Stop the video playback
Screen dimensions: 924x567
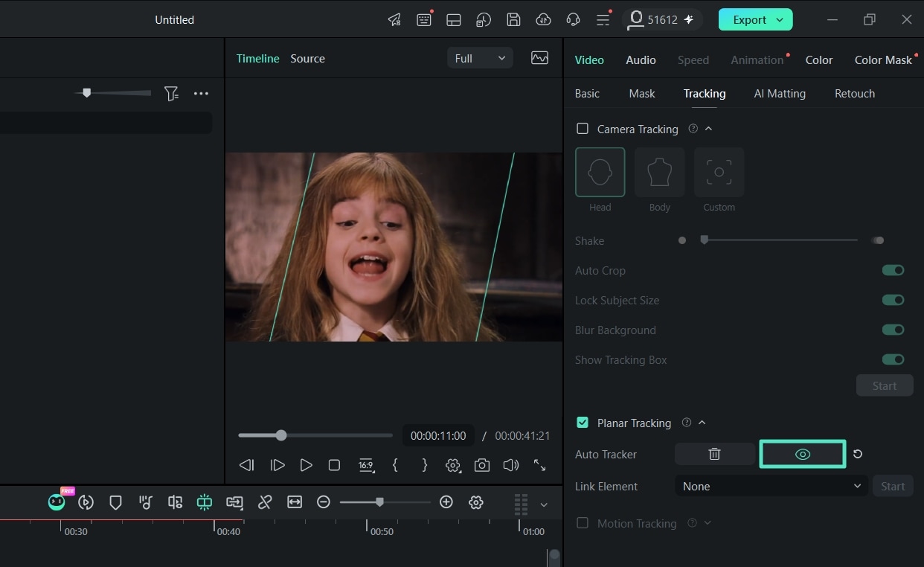point(334,465)
